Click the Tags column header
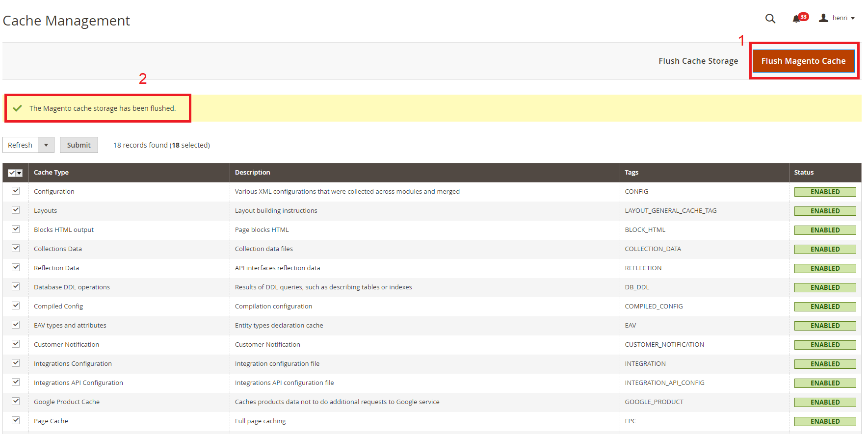 [704, 173]
